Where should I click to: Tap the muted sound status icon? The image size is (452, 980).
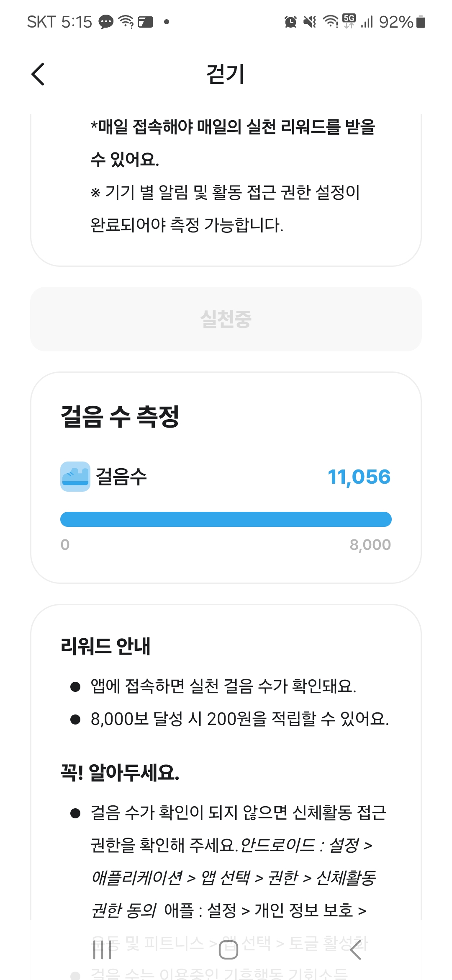(310, 22)
